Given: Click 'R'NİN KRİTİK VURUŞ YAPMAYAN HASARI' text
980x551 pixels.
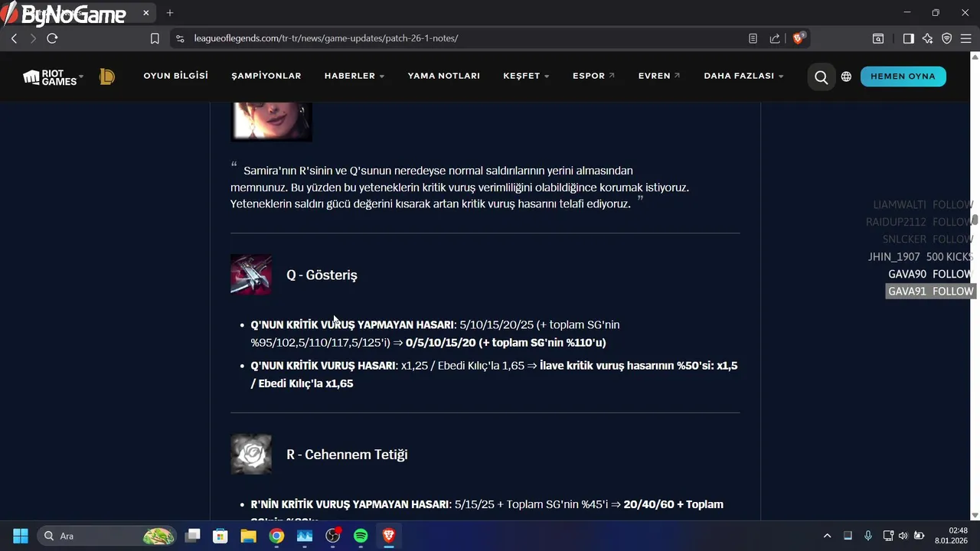Looking at the screenshot, I should (x=350, y=504).
